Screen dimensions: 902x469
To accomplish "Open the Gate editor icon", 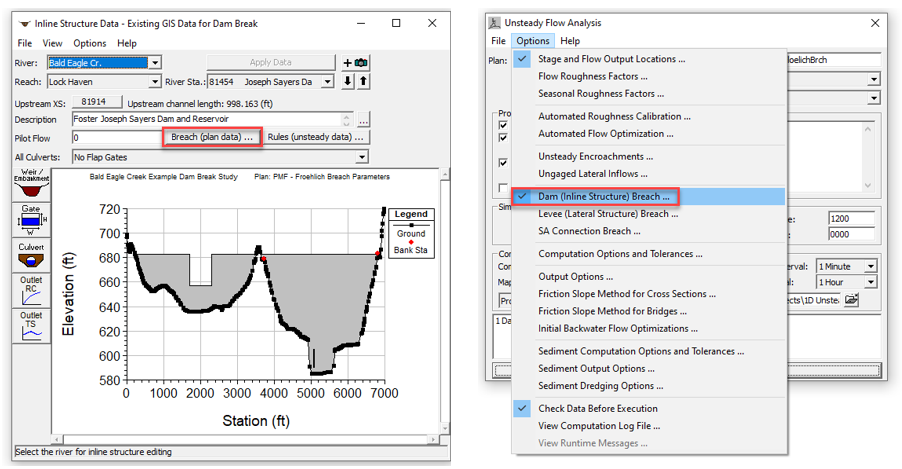I will tap(30, 217).
